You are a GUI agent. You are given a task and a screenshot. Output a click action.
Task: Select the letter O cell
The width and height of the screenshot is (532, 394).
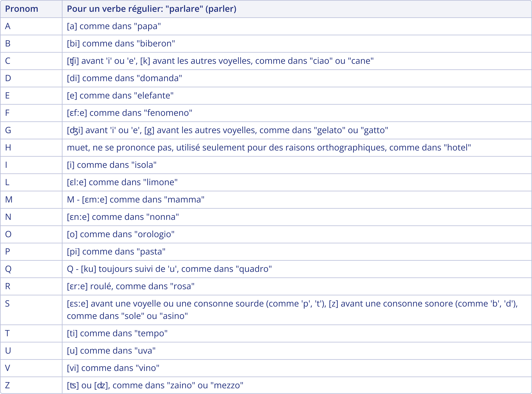point(8,234)
